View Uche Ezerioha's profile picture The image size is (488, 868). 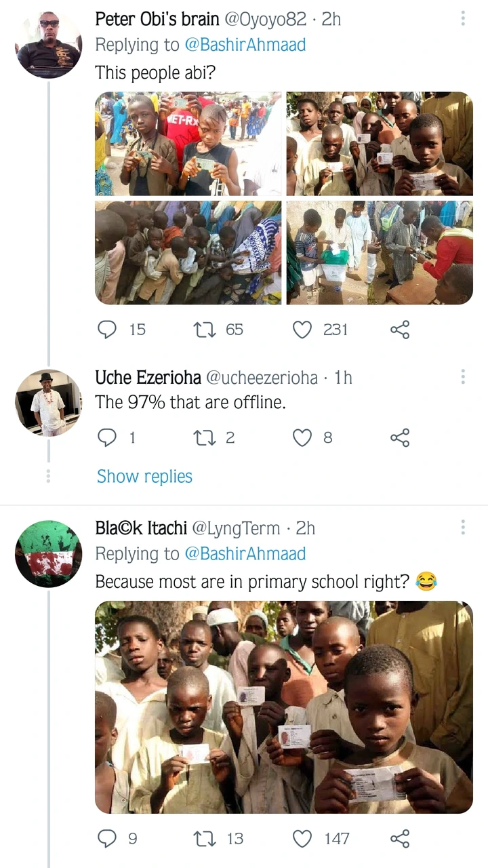point(48,403)
